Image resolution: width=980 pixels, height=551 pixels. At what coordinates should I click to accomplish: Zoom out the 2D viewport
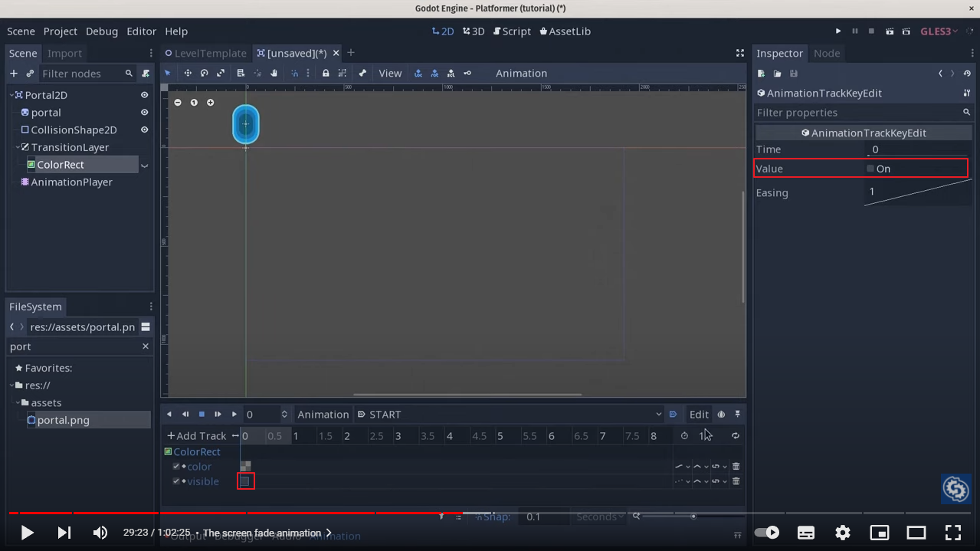(178, 102)
